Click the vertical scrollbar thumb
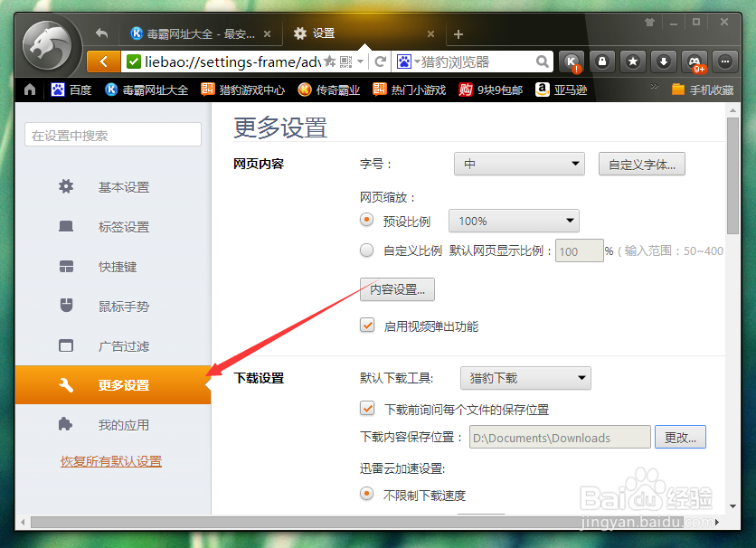Viewport: 756px width, 548px height. pyautogui.click(x=732, y=175)
